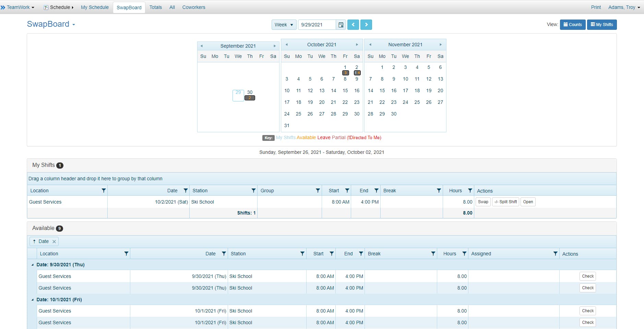Image resolution: width=644 pixels, height=329 pixels.
Task: Switch view to Counts
Action: [572, 24]
